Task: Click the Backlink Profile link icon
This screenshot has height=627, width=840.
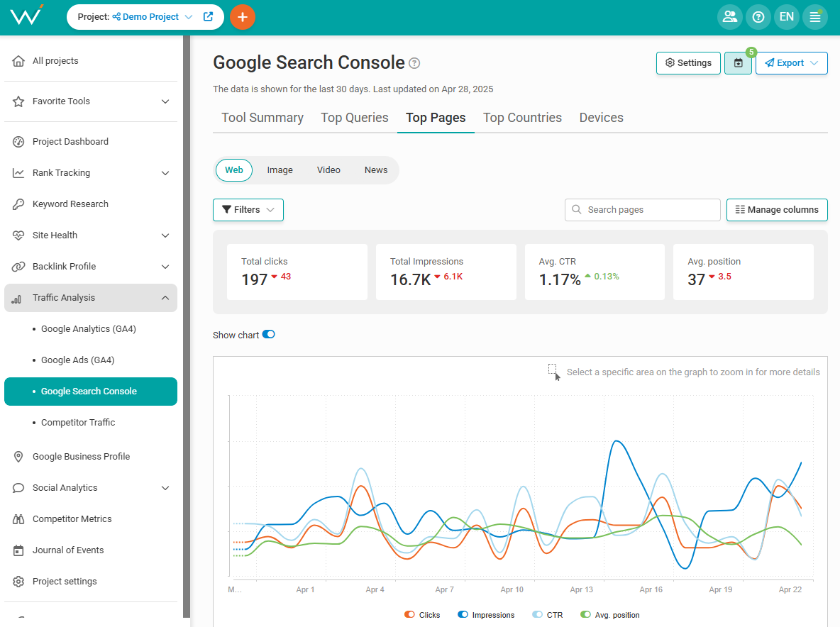Action: [18, 267]
